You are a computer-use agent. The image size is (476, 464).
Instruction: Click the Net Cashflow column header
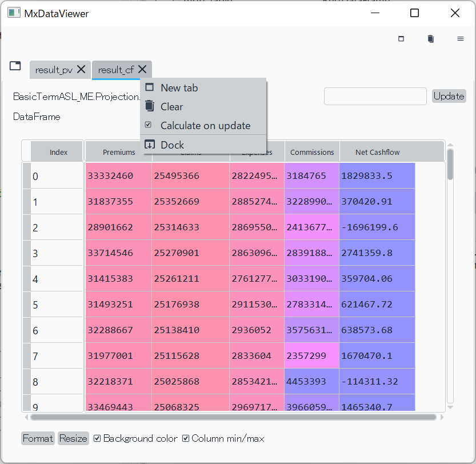[x=377, y=152]
